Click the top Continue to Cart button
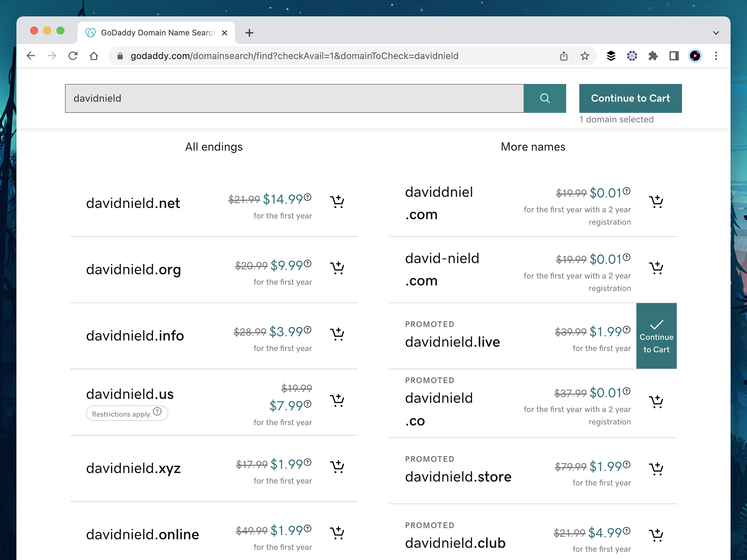747x560 pixels. (x=630, y=98)
